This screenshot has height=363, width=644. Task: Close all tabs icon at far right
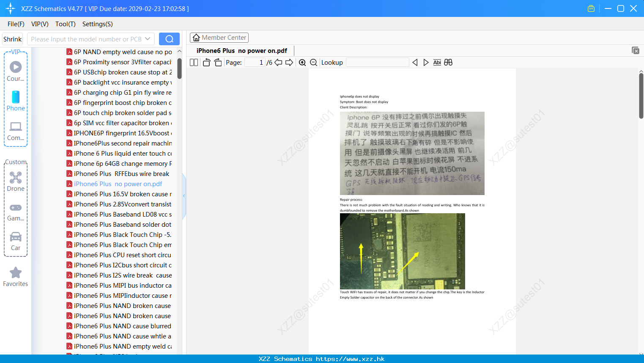click(x=635, y=50)
